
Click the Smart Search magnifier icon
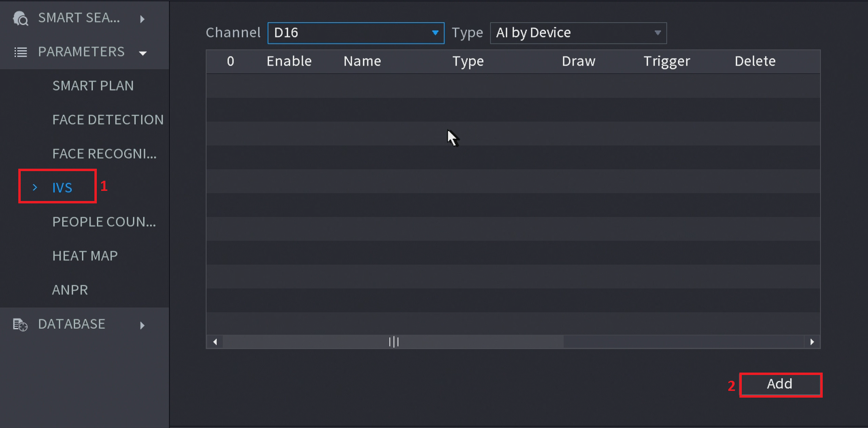(x=20, y=18)
